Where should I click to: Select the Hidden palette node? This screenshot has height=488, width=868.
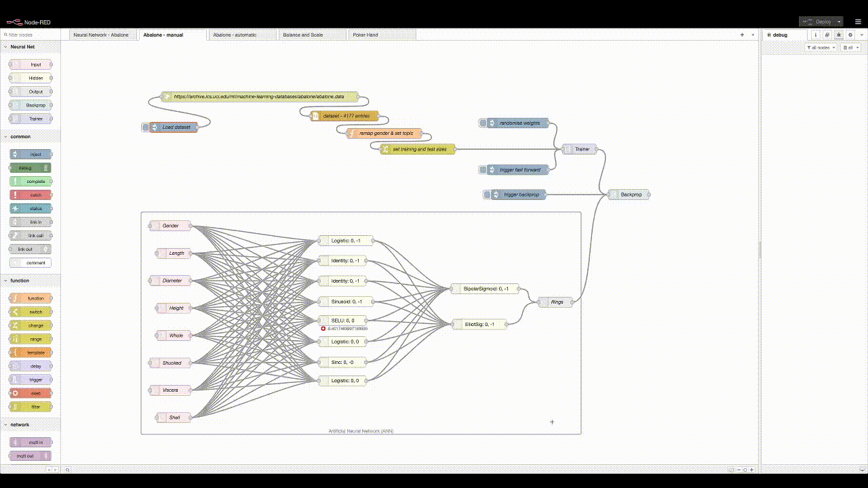coord(31,78)
